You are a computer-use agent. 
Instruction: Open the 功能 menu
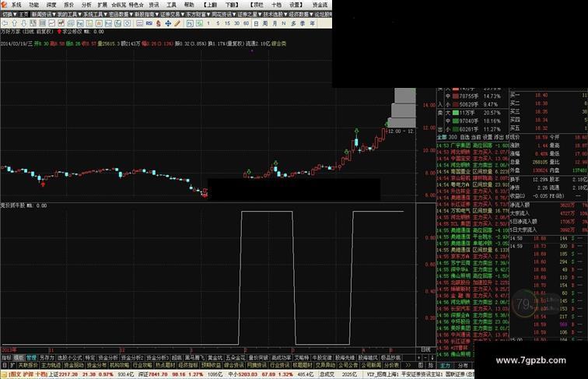(33, 5)
